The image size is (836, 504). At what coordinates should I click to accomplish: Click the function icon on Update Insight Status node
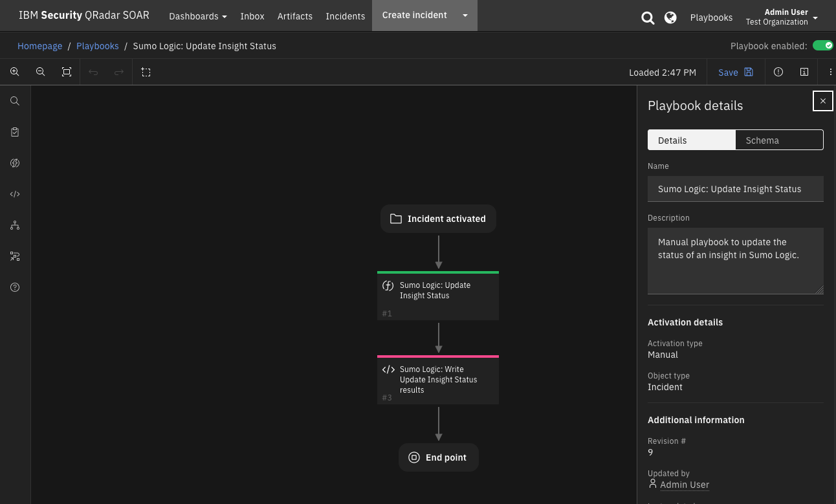[x=388, y=285]
